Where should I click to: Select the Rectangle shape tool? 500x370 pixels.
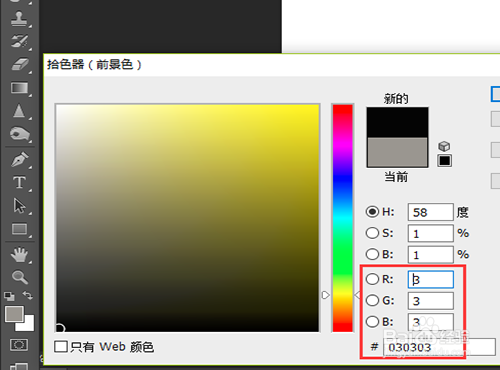(19, 229)
